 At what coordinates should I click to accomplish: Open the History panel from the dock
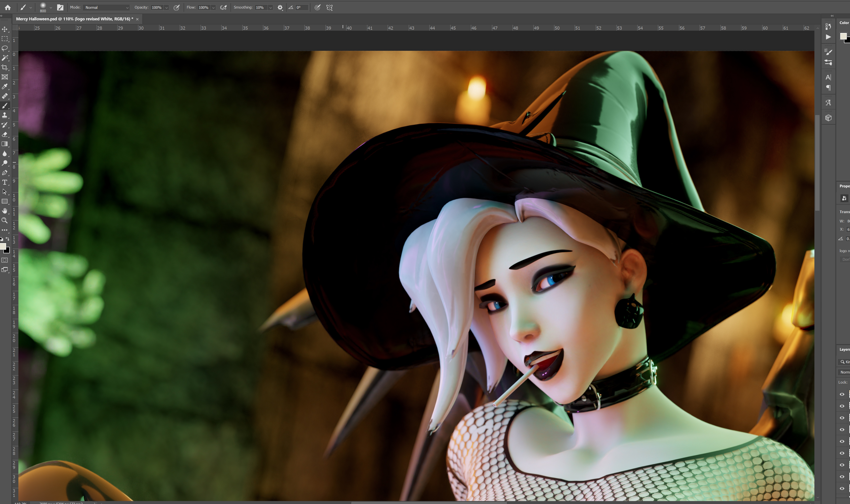(828, 26)
